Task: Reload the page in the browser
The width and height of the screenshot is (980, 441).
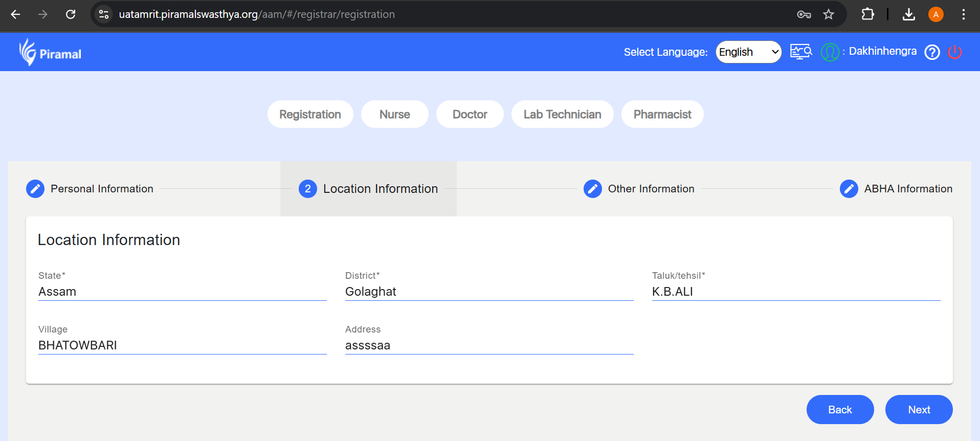Action: [71, 14]
